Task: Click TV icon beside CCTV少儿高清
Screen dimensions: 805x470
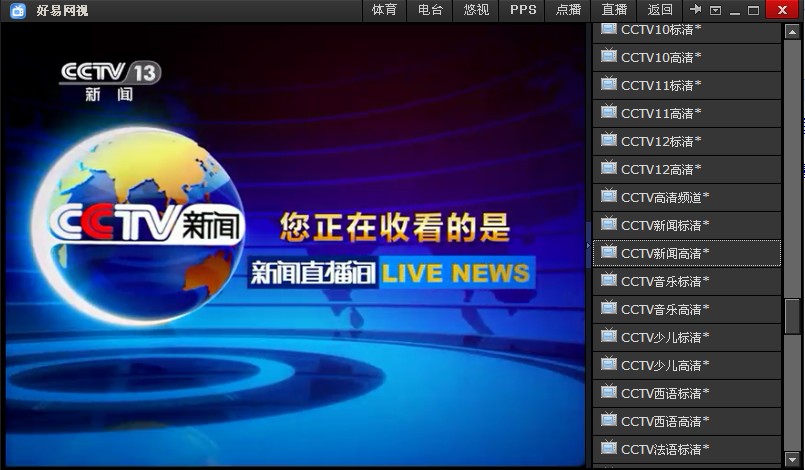Action: (x=608, y=363)
